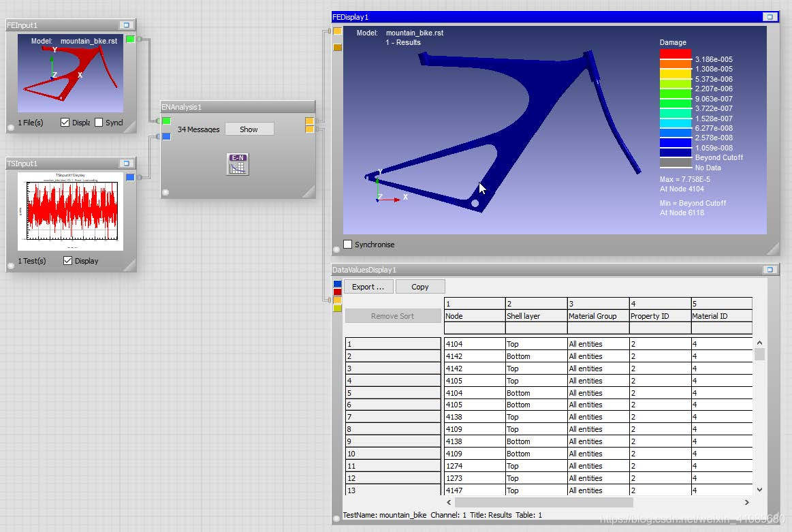Click the E-N fatigue analysis icon in ENAnalysis1
Screen dimensions: 792x532
point(237,163)
